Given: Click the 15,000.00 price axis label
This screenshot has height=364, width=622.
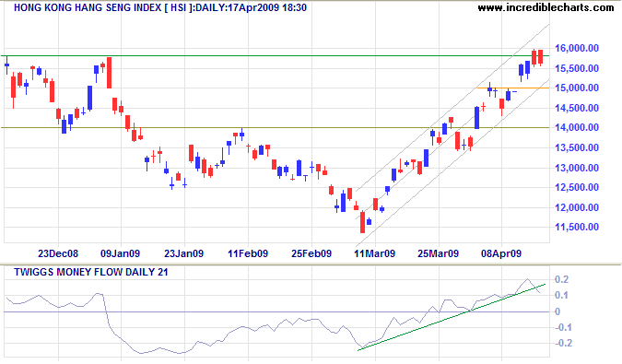Looking at the screenshot, I should tap(577, 88).
